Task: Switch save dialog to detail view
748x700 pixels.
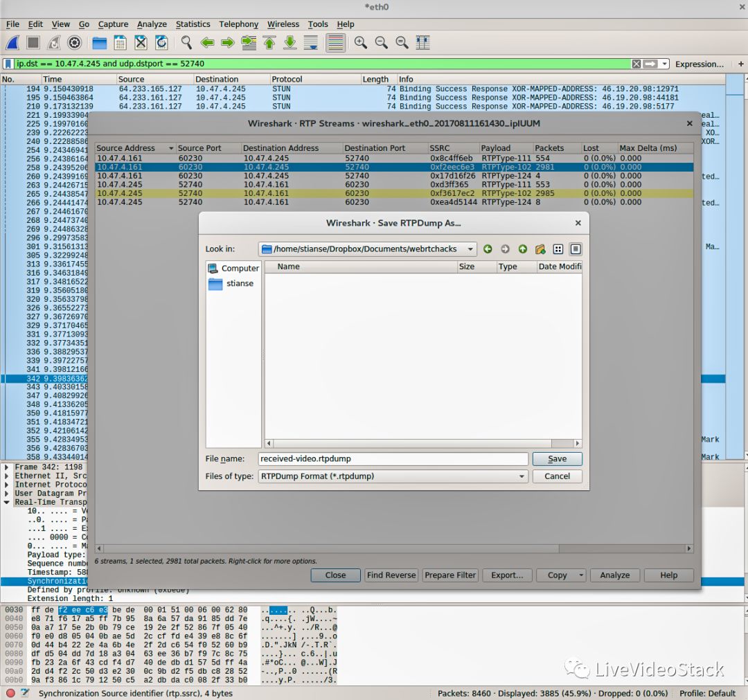Action: point(576,249)
